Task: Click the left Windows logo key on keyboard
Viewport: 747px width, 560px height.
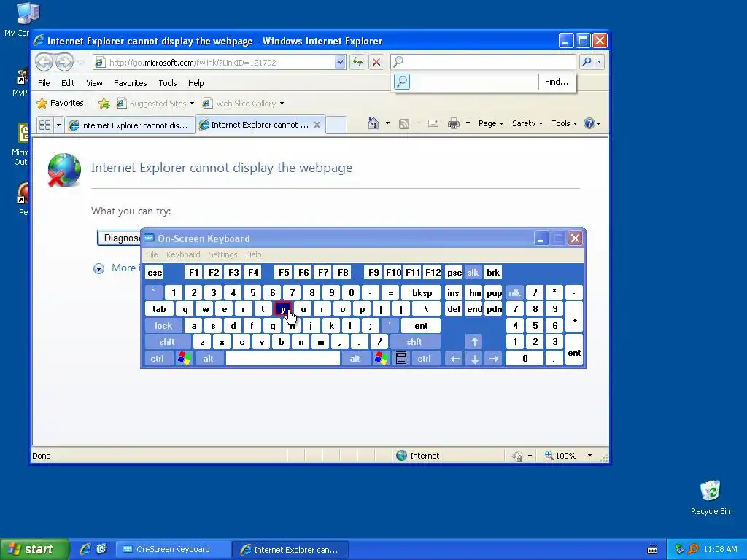Action: pos(185,359)
